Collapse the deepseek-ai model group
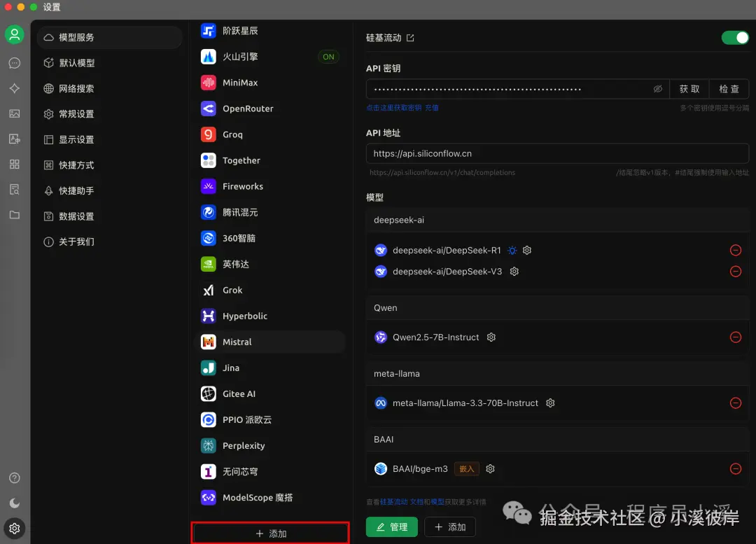Screen dimensions: 756x544 coord(556,219)
